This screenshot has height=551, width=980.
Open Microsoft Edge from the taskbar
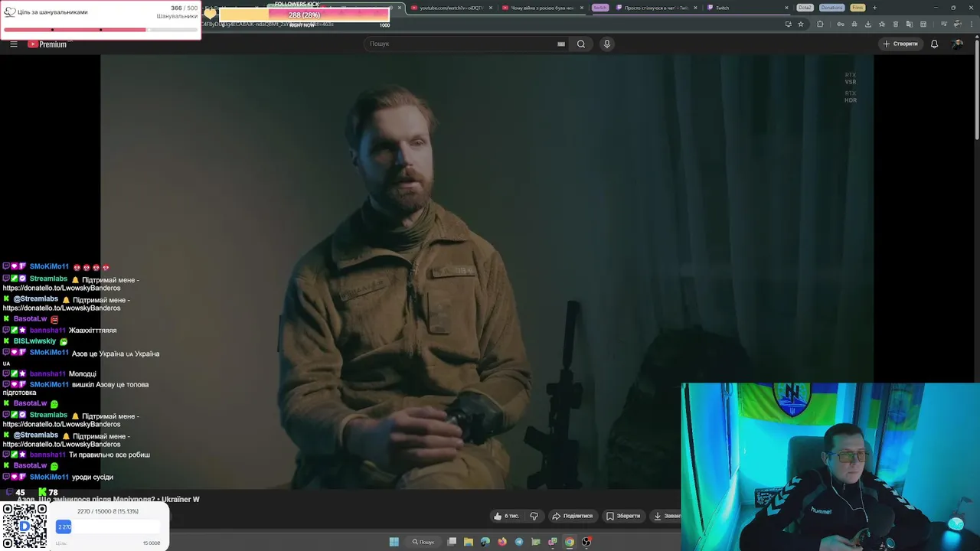coord(485,542)
